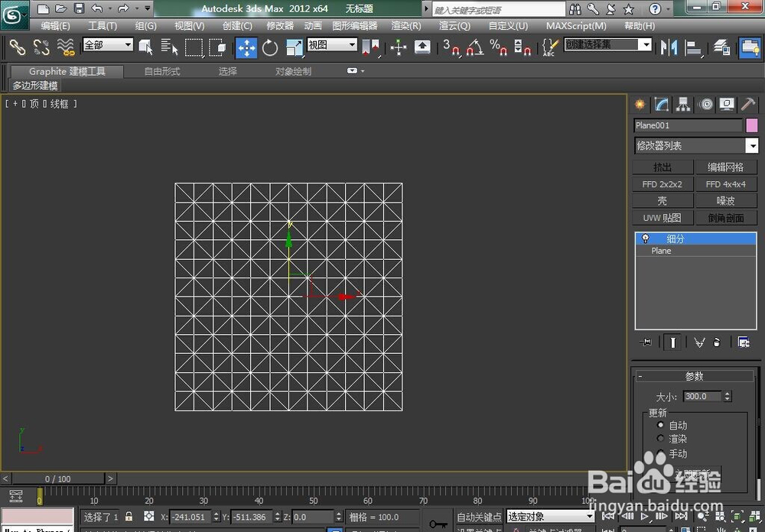This screenshot has width=765, height=532.
Task: Apply the 编辑网格 modifier button
Action: click(x=726, y=167)
